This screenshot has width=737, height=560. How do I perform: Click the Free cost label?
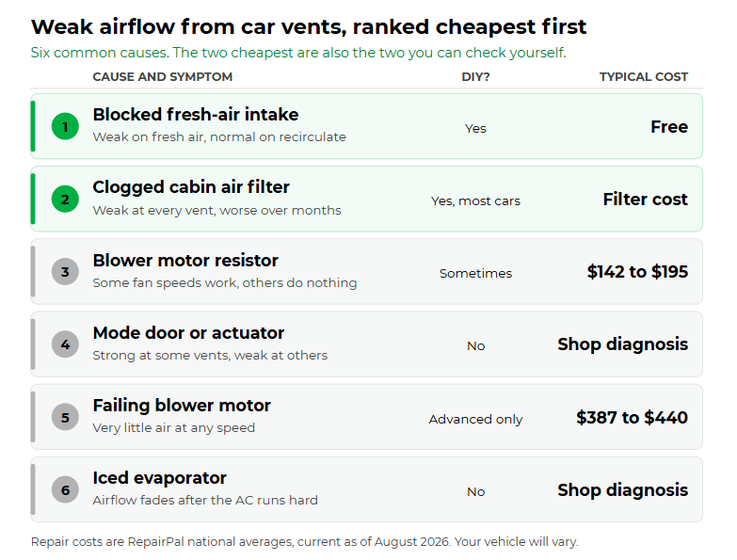[x=669, y=127]
